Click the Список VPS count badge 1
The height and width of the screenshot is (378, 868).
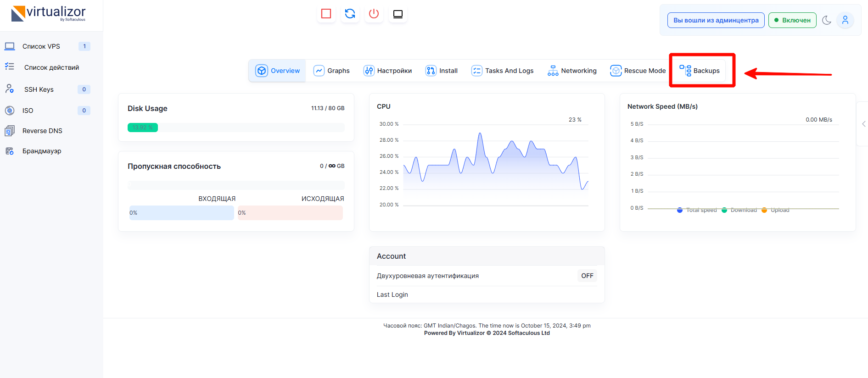click(84, 46)
